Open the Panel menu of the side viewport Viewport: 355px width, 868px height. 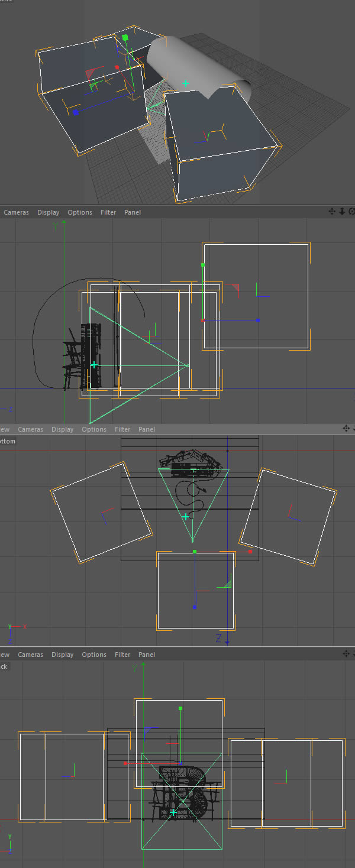tap(133, 212)
